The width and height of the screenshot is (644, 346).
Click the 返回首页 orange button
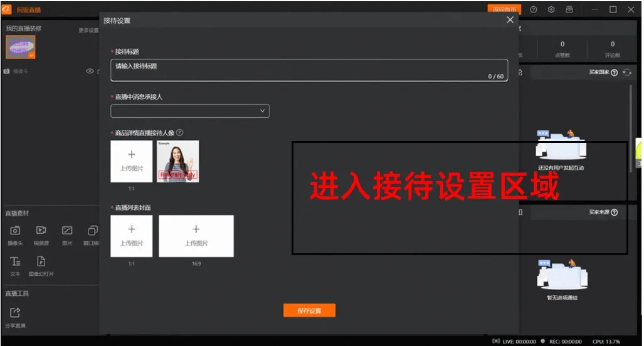click(504, 9)
